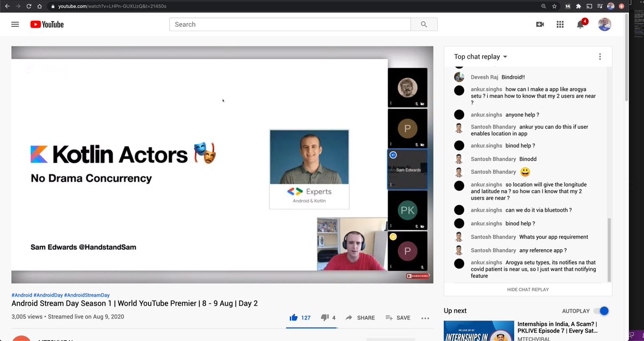The height and width of the screenshot is (341, 644).
Task: Click the video player area
Action: click(222, 165)
